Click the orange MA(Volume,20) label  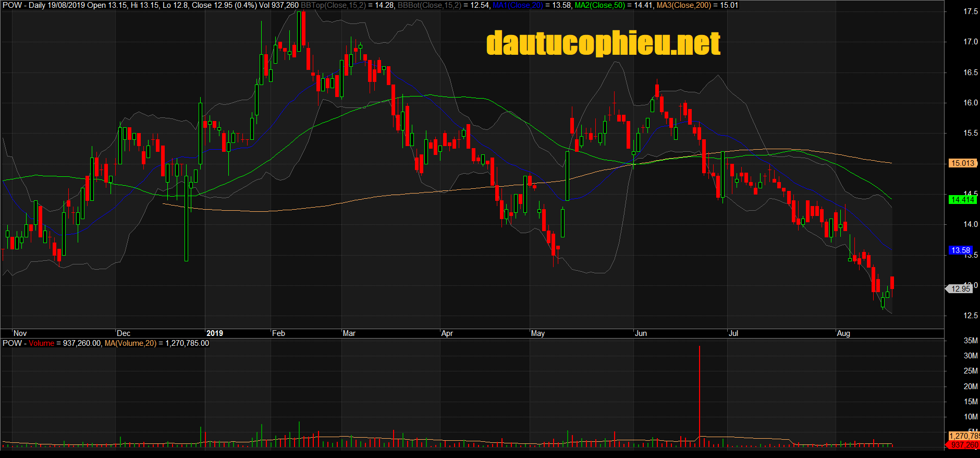(x=130, y=343)
